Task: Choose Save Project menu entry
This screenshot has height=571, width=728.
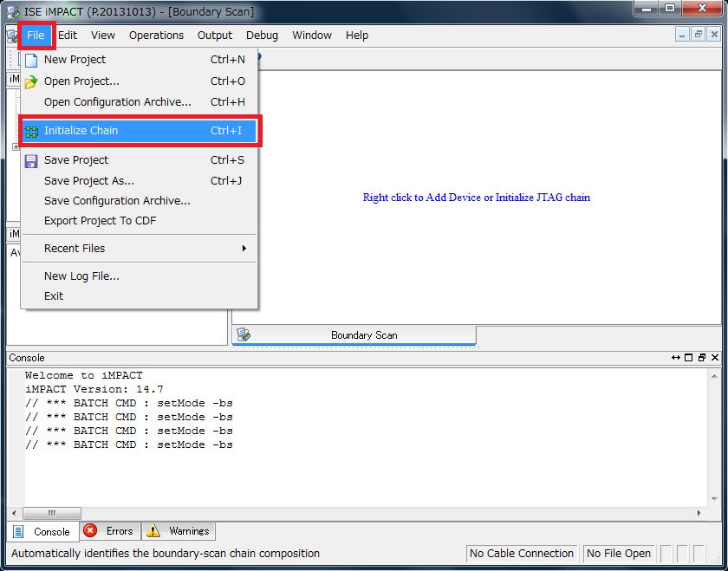Action: click(140, 160)
